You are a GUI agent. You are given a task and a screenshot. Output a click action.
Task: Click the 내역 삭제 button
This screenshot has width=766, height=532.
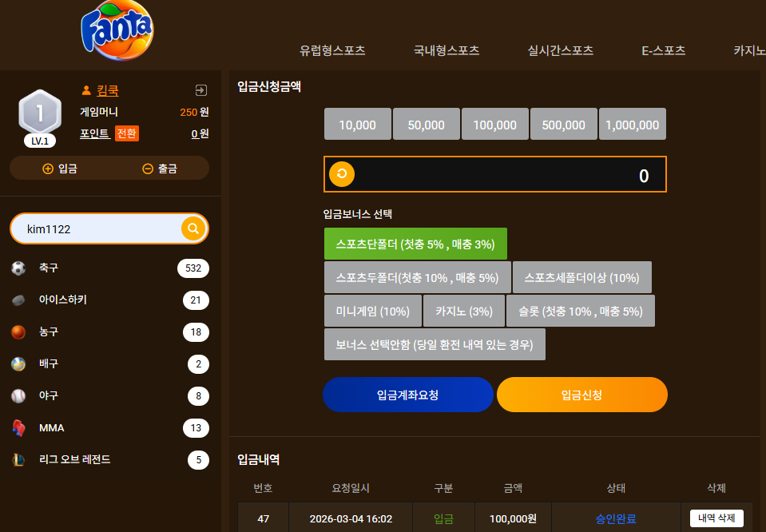[x=716, y=518]
